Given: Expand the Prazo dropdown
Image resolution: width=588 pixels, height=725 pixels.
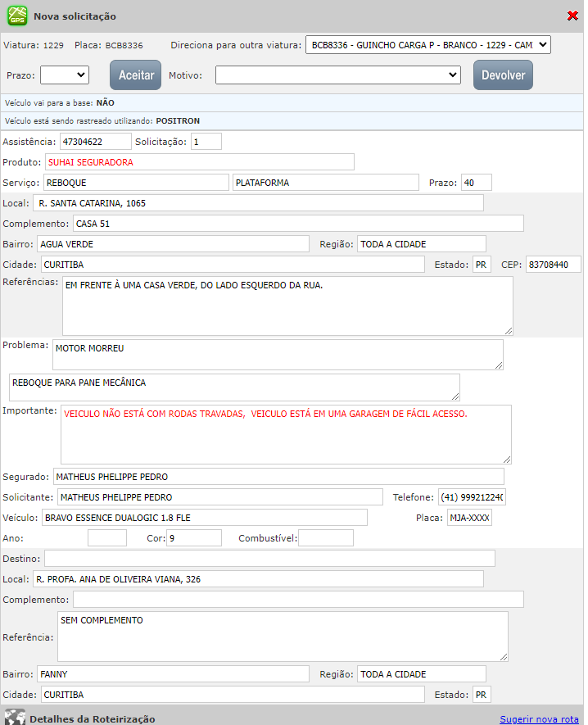Looking at the screenshot, I should click(x=65, y=75).
